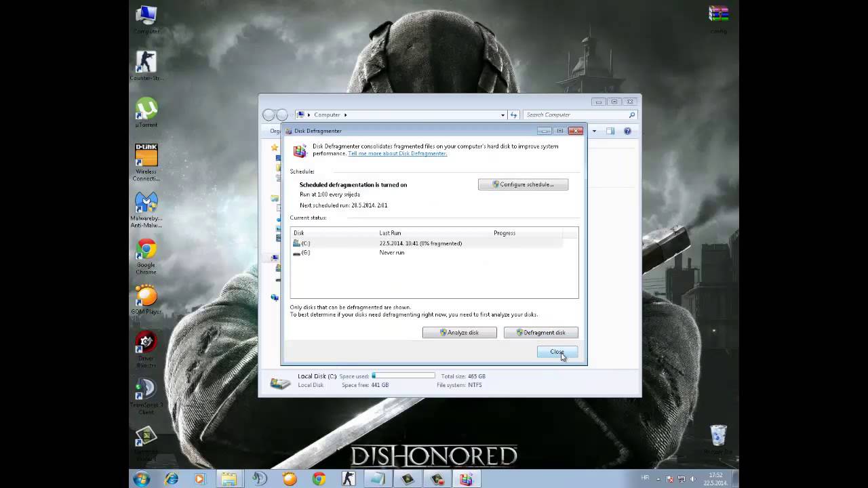Open Counter-Strike taskbar icon
The image size is (868, 488).
(x=348, y=479)
